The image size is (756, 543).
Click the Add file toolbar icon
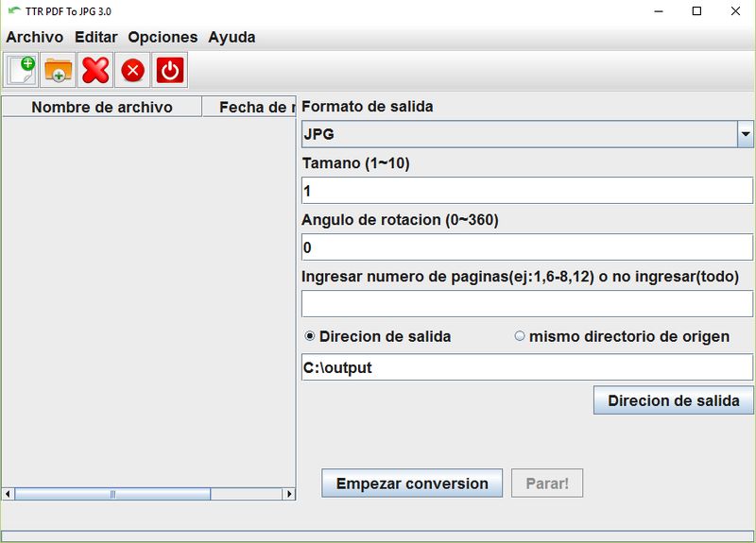pos(21,70)
